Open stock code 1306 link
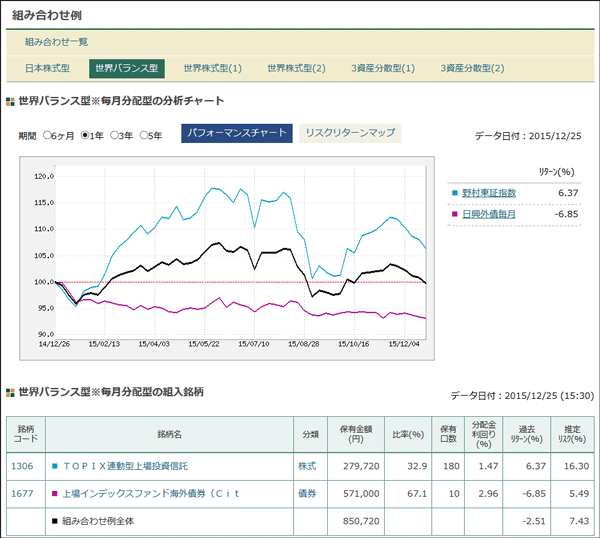This screenshot has height=538, width=600. [x=23, y=465]
